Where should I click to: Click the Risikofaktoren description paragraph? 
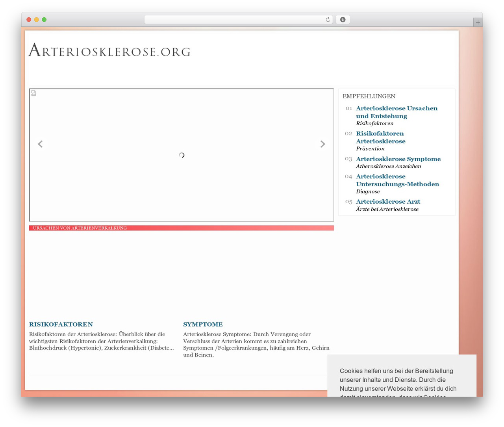point(102,341)
